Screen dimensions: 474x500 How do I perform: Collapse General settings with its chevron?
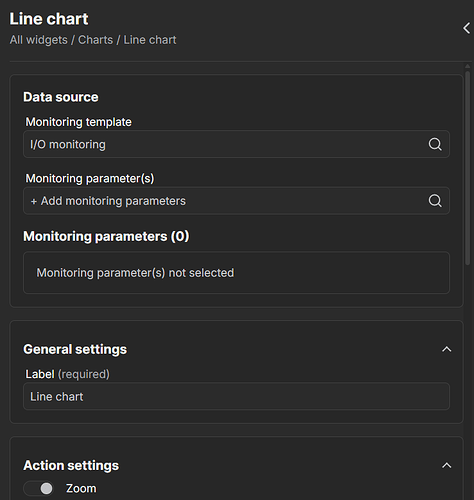447,349
